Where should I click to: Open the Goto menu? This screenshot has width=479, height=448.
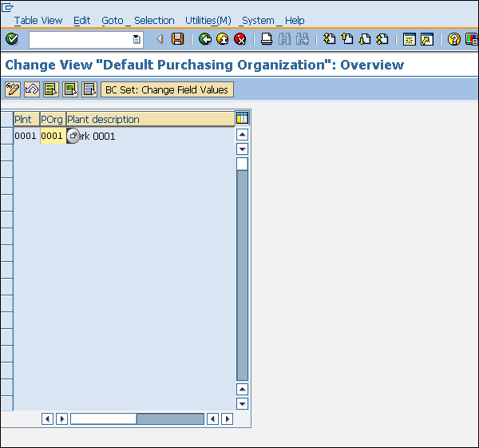pyautogui.click(x=113, y=21)
